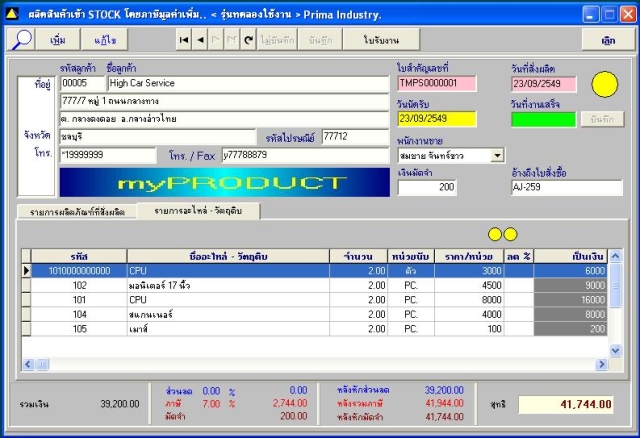Click the customer name field High Car Service

click(248, 83)
